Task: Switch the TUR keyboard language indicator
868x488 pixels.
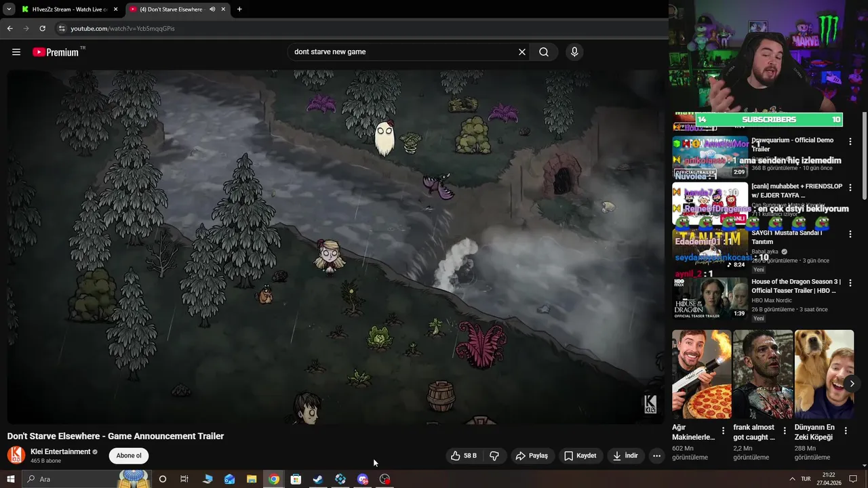Action: pos(806,479)
